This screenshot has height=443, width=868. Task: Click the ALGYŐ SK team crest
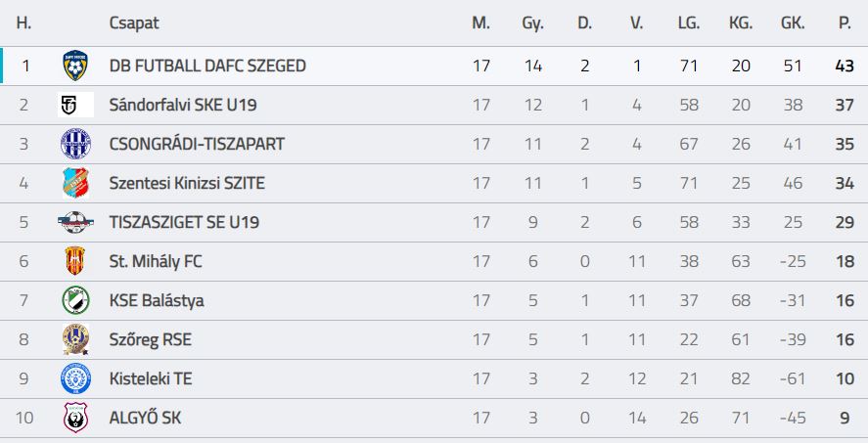(x=75, y=418)
